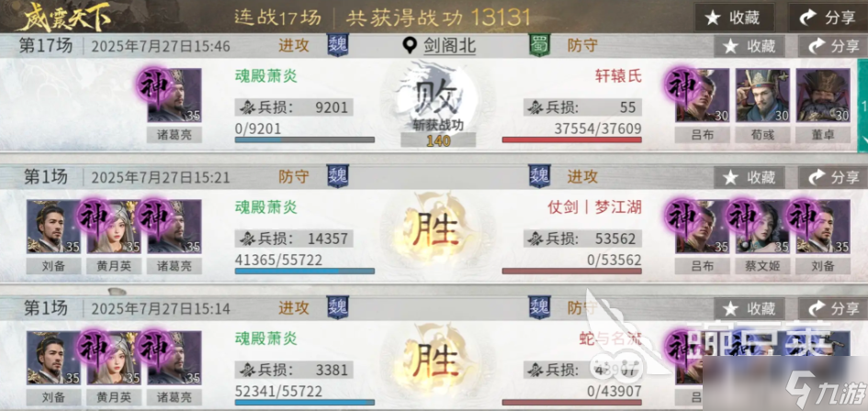Open 吕布 portrait in the 轩辕氏 team
868x411 pixels.
703,95
